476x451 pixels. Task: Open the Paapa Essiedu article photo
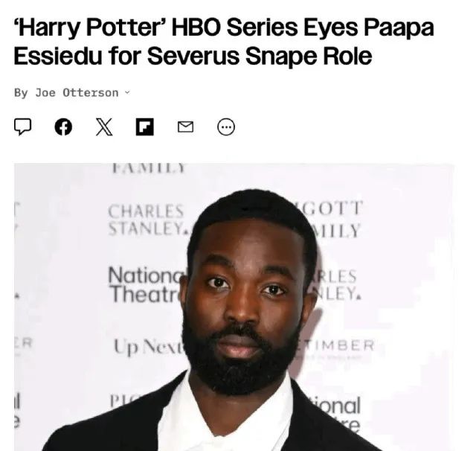[x=234, y=307]
